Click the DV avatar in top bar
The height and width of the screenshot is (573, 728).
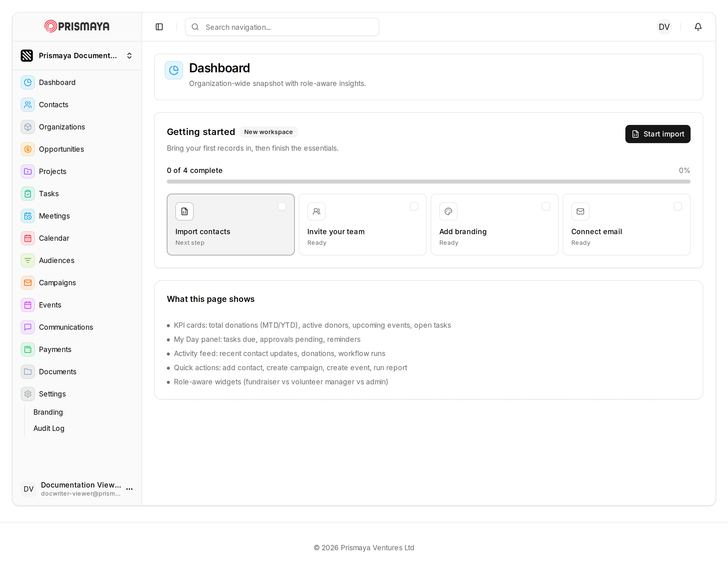(x=664, y=27)
